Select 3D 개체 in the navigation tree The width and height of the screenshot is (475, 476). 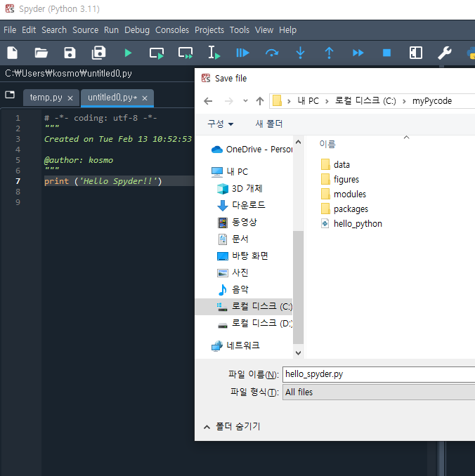240,189
